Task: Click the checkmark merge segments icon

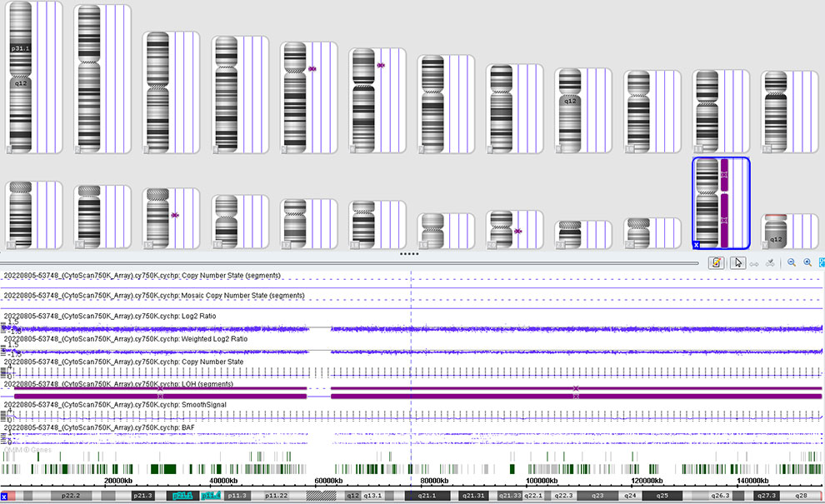Action: pyautogui.click(x=771, y=262)
